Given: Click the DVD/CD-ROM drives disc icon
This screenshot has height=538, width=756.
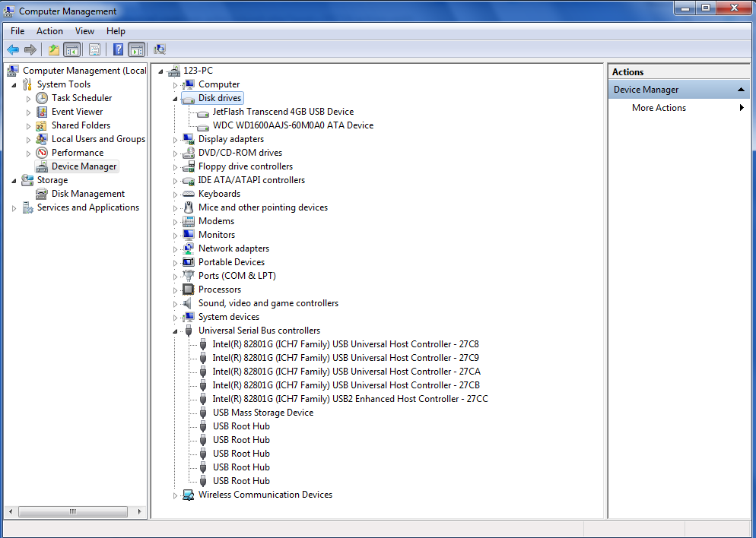Looking at the screenshot, I should click(x=189, y=153).
